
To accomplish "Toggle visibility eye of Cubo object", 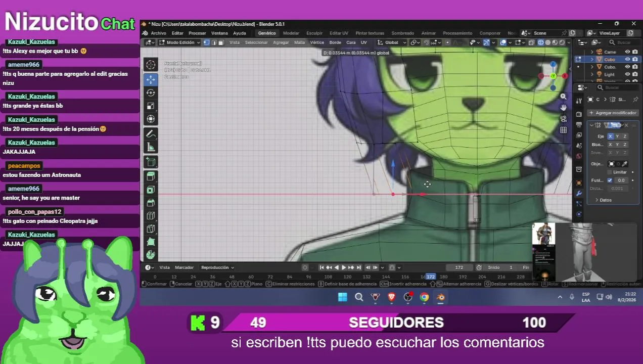I will pyautogui.click(x=627, y=59).
